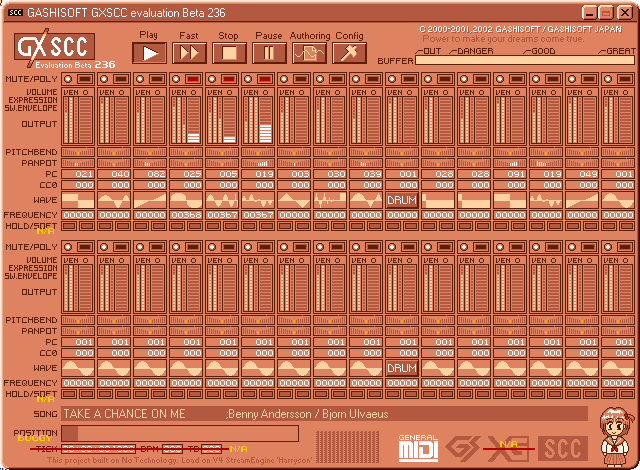
Task: Click the DRUM box in the upper channel bank
Action: click(402, 200)
